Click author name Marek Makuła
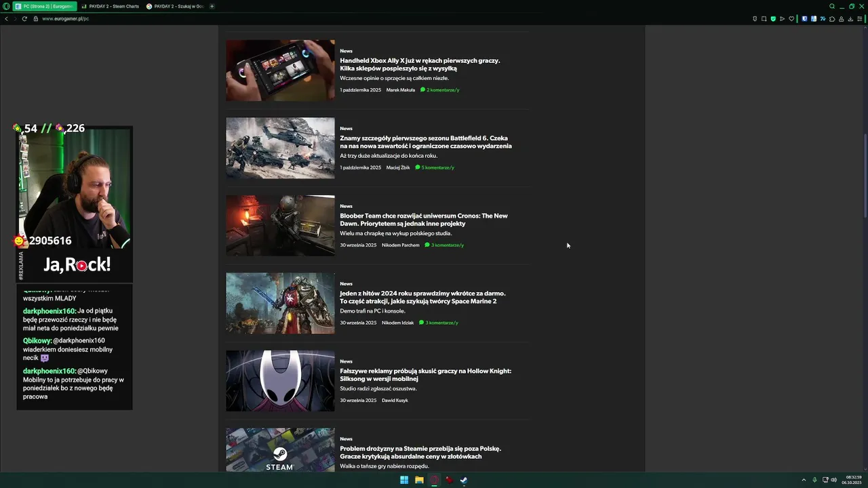Image resolution: width=868 pixels, height=488 pixels. (400, 89)
